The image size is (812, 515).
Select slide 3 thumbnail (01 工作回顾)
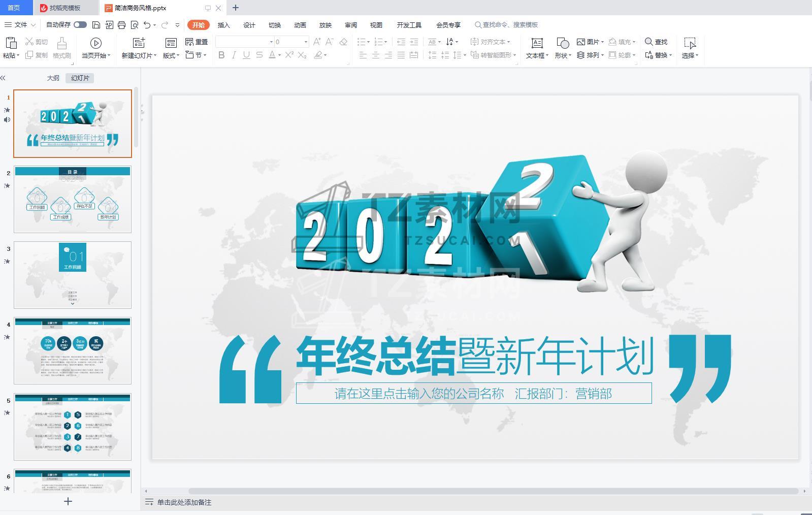pyautogui.click(x=73, y=275)
